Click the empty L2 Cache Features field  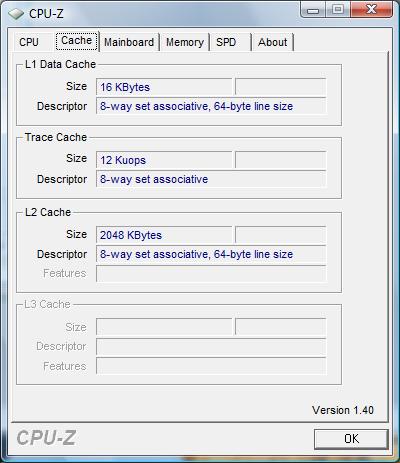tap(211, 274)
